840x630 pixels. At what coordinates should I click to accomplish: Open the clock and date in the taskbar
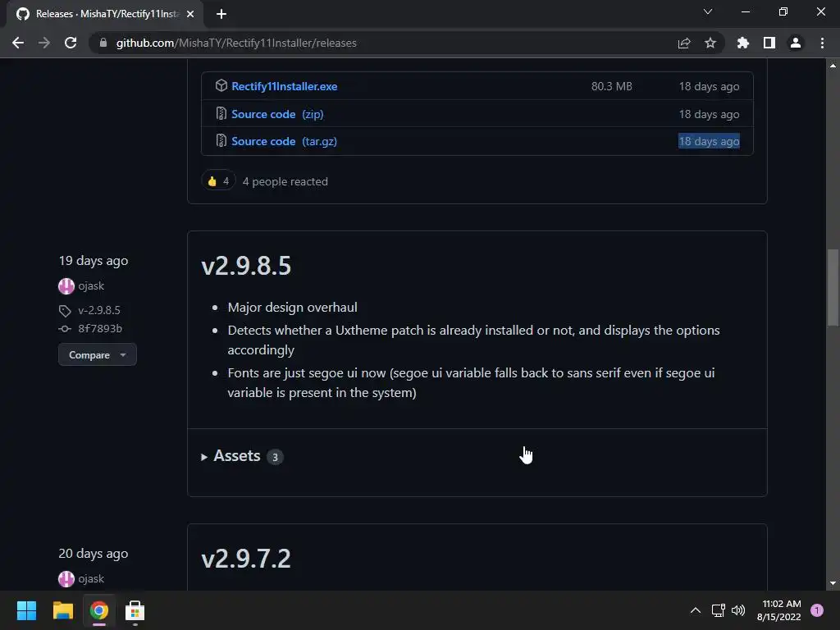pyautogui.click(x=779, y=610)
